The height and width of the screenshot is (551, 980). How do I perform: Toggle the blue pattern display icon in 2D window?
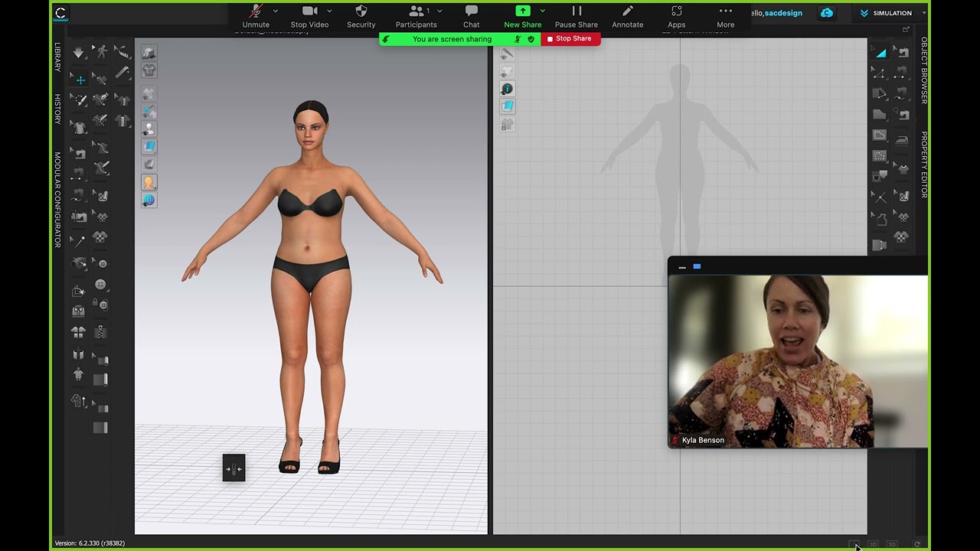tap(507, 106)
